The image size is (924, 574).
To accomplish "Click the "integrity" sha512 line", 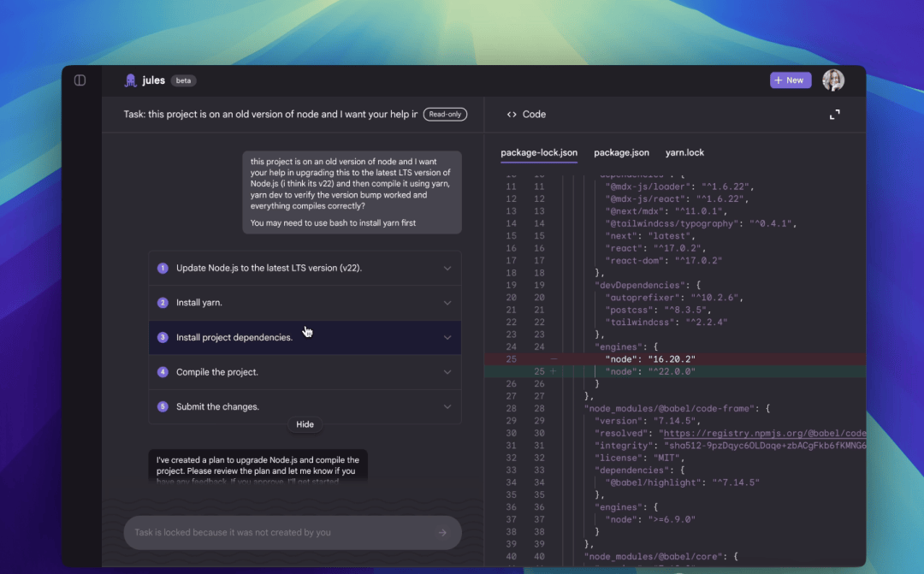I will tap(730, 446).
